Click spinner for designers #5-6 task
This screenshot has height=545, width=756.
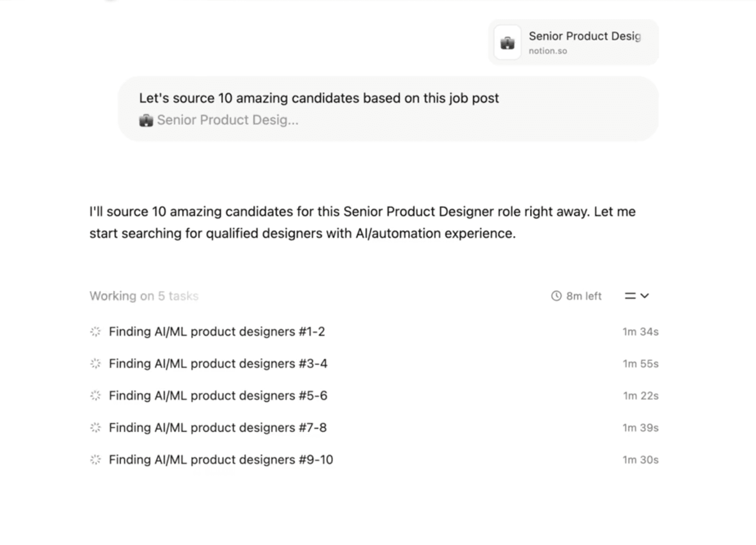click(x=95, y=396)
